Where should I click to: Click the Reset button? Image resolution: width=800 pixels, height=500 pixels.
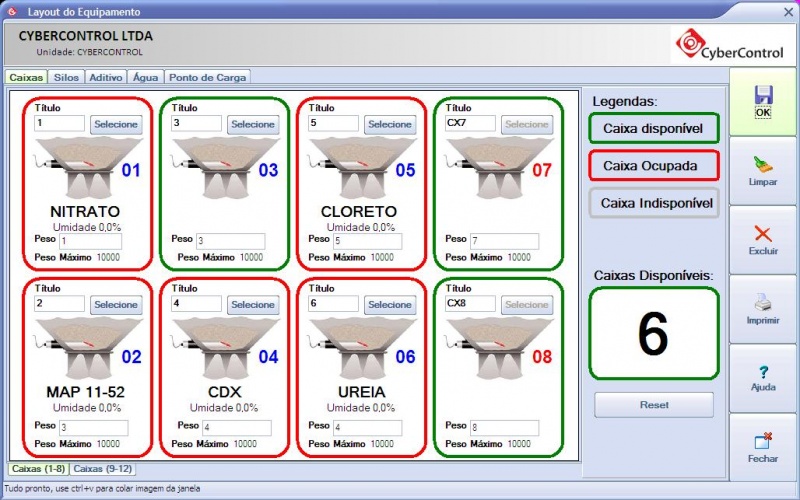pyautogui.click(x=654, y=405)
